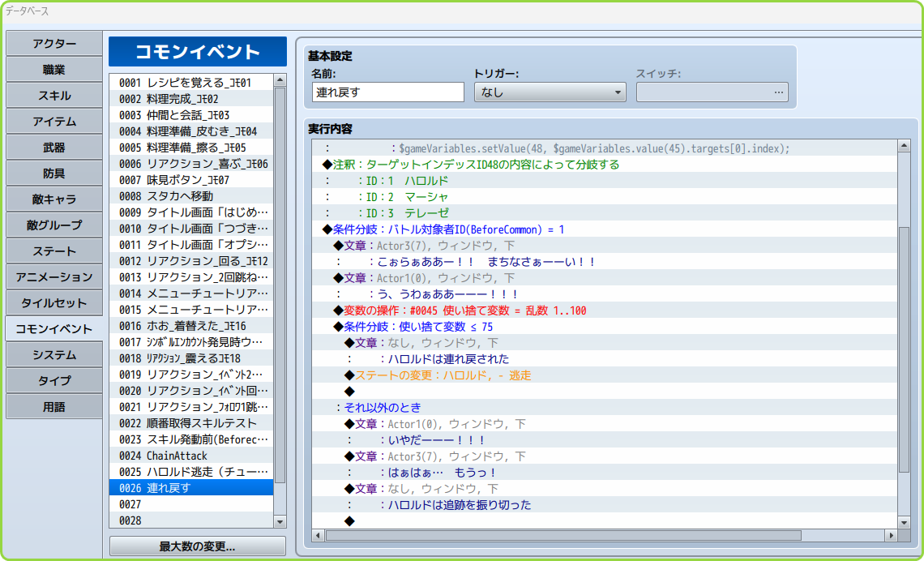Screen dimensions: 924x561
Task: Select the 条件分岐 バトル対象者ID = 1 line
Action: point(604,229)
